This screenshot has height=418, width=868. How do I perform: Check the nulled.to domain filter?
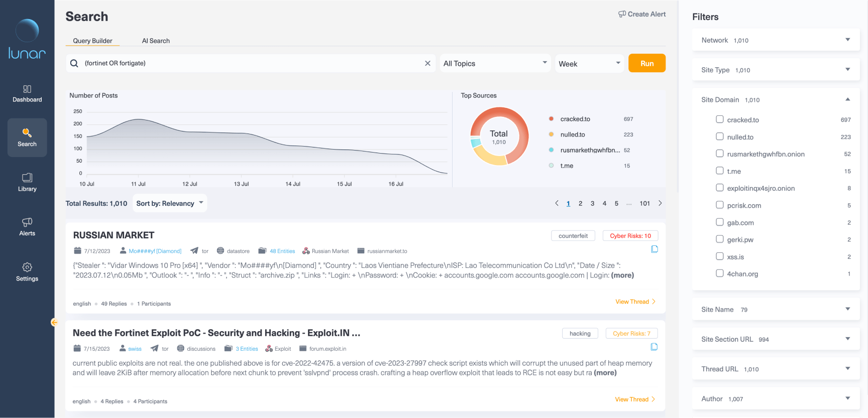click(x=720, y=136)
